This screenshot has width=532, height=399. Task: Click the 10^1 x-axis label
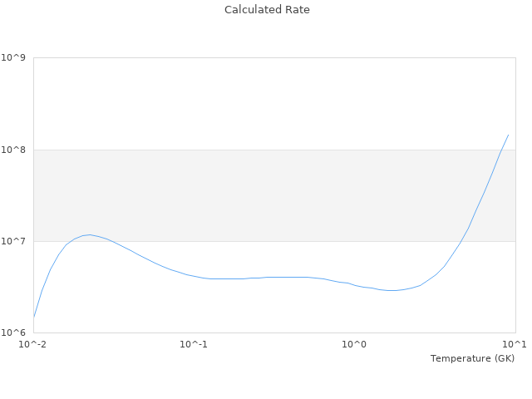[x=515, y=344]
